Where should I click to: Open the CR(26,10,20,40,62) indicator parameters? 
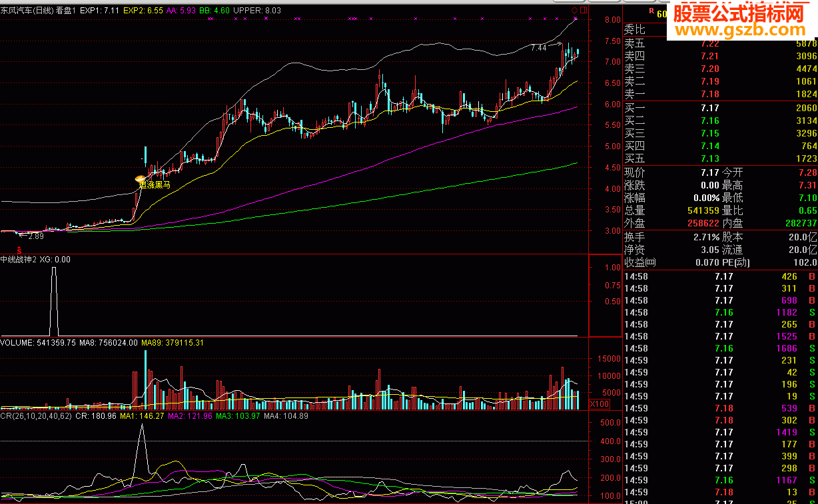pyautogui.click(x=36, y=416)
